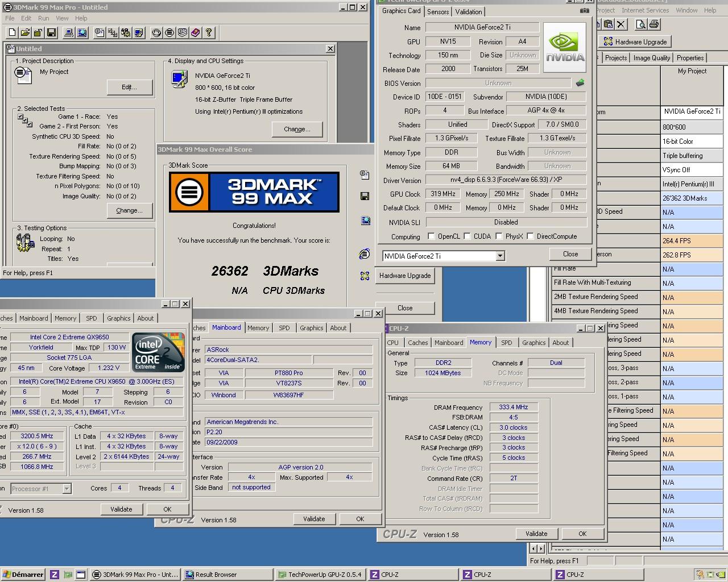
Task: Open the Internet Services menu in Result Browser
Action: (x=645, y=10)
